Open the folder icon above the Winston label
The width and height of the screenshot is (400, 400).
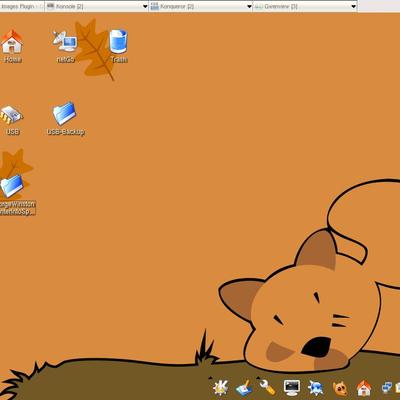[x=12, y=186]
